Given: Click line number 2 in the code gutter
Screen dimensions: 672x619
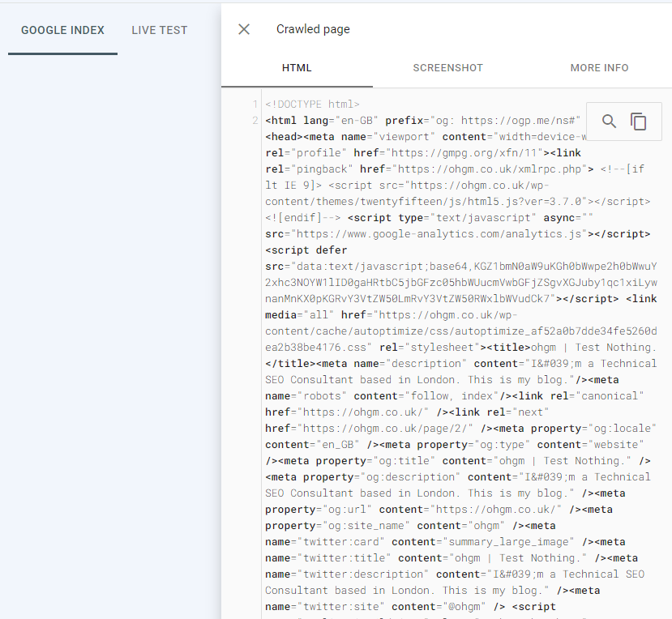Looking at the screenshot, I should coord(255,121).
